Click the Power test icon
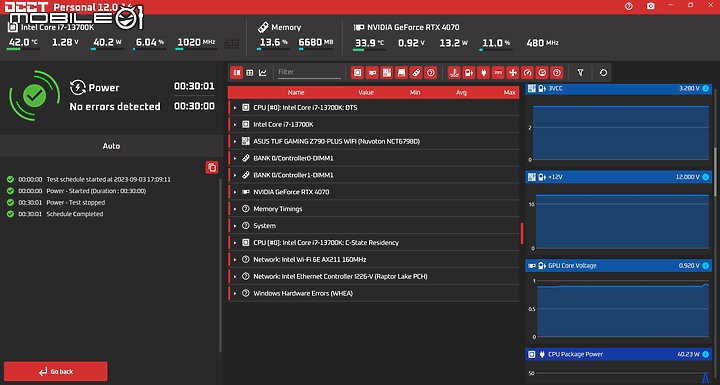Image resolution: width=720 pixels, height=385 pixels. (x=78, y=87)
